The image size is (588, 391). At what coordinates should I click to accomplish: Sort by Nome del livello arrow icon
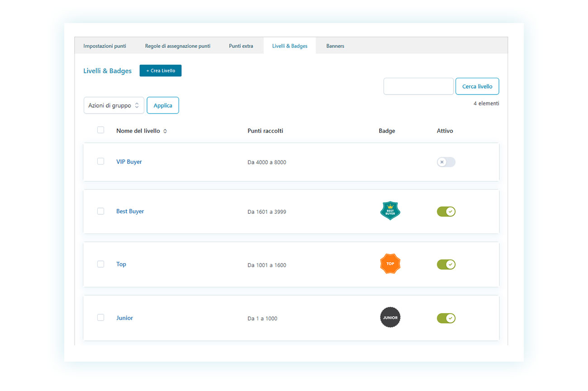165,131
